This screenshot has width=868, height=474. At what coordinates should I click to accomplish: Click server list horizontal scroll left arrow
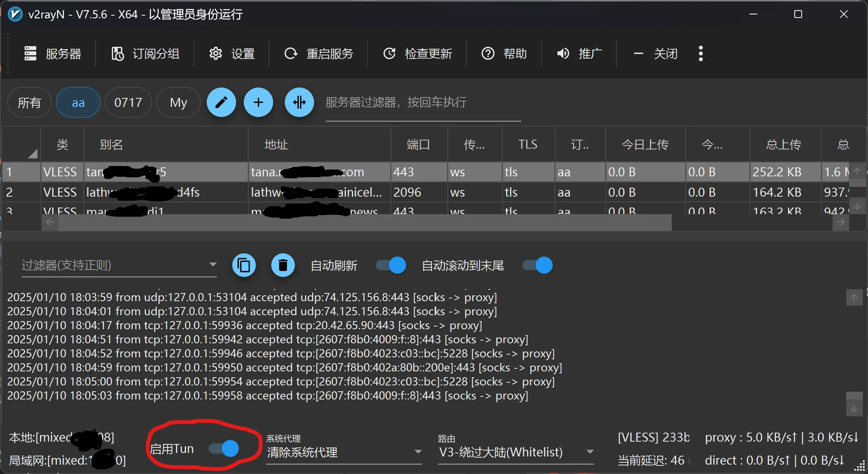point(50,222)
